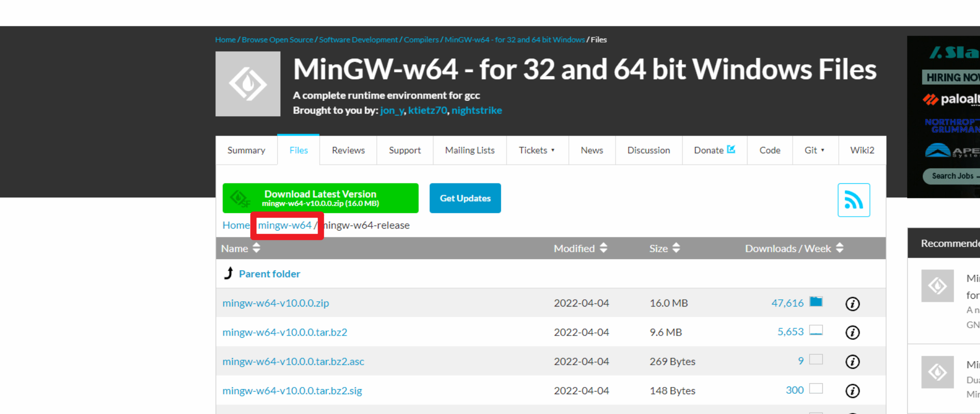This screenshot has height=414, width=980.
Task: View the 47,616 weekly downloads stats
Action: (787, 303)
